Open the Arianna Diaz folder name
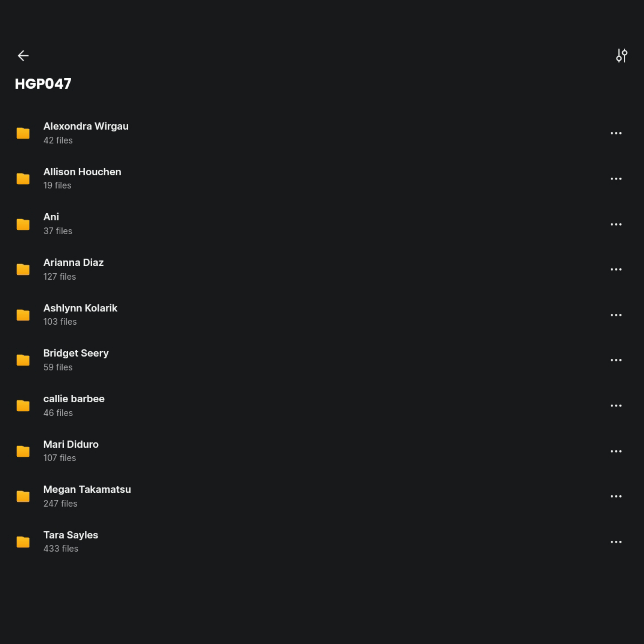 (x=73, y=263)
